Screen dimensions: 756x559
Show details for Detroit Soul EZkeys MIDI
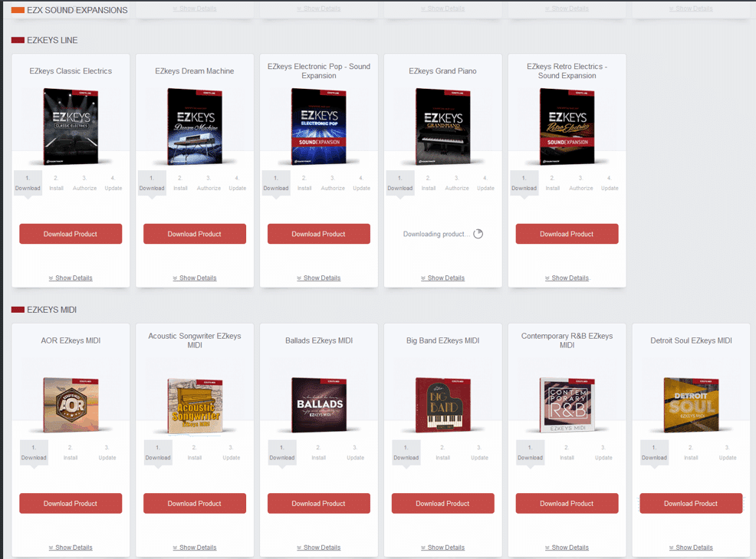click(691, 548)
